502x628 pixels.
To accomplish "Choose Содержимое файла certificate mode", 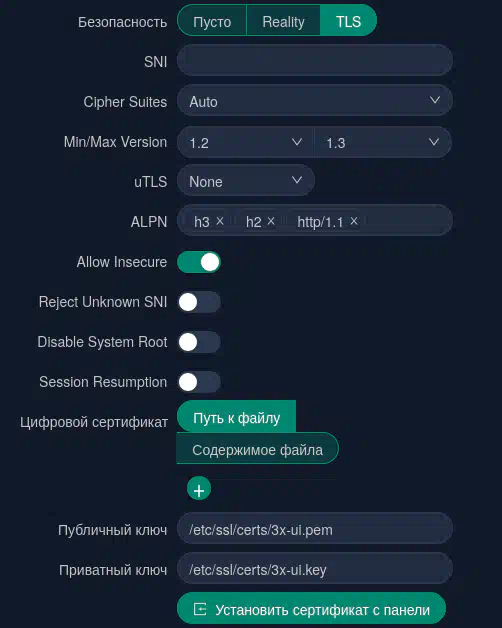I will [257, 449].
